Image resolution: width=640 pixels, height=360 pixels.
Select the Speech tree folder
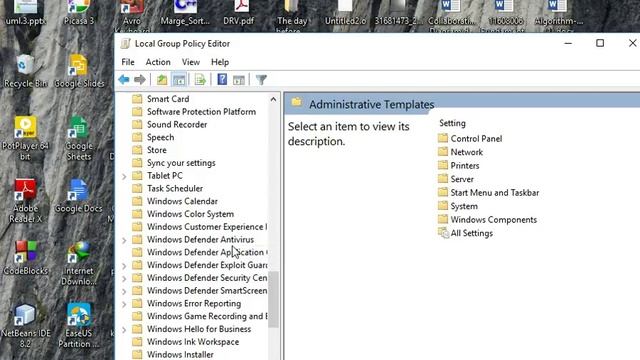[160, 137]
